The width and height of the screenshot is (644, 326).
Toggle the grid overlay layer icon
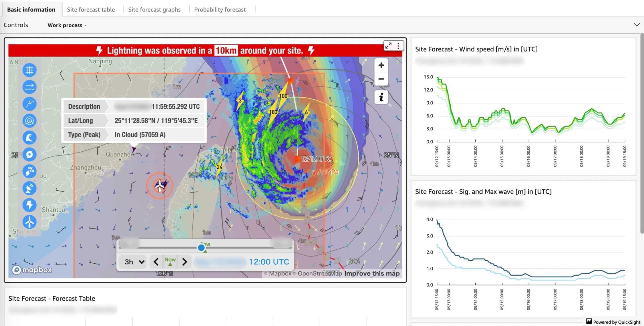pyautogui.click(x=29, y=70)
